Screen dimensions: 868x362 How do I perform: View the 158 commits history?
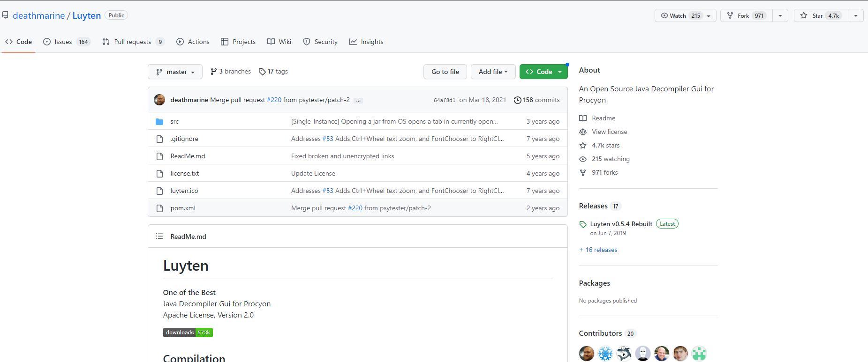pyautogui.click(x=536, y=100)
